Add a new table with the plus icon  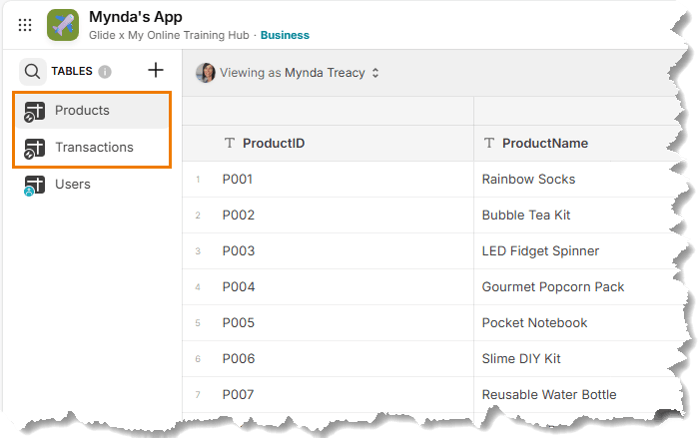coord(156,70)
